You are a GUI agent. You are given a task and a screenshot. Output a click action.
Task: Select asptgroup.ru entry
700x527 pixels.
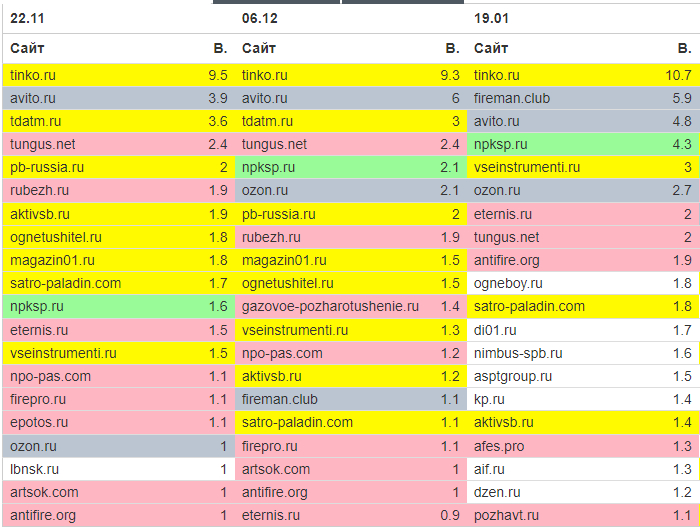(512, 376)
